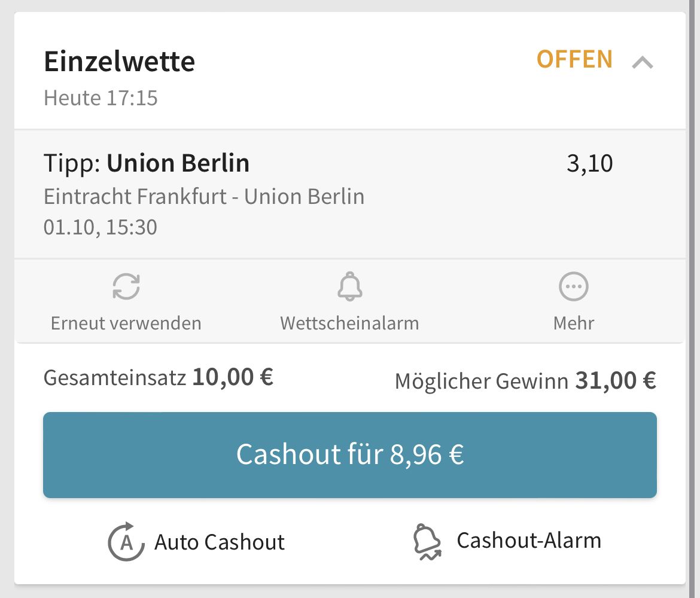This screenshot has height=598, width=700.
Task: Click the Erneut verwenden label
Action: pyautogui.click(x=126, y=323)
